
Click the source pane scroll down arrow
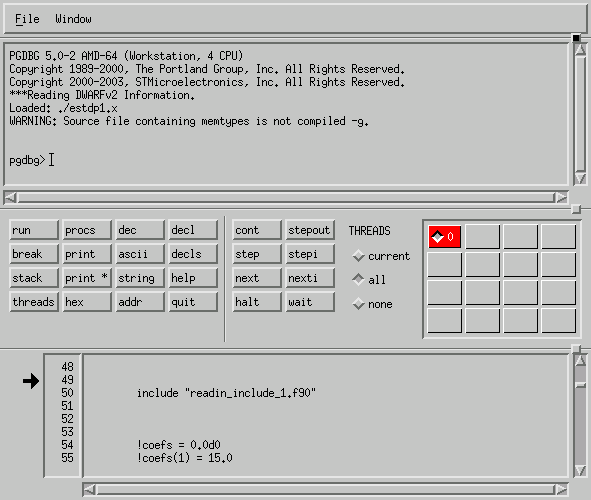(580, 471)
